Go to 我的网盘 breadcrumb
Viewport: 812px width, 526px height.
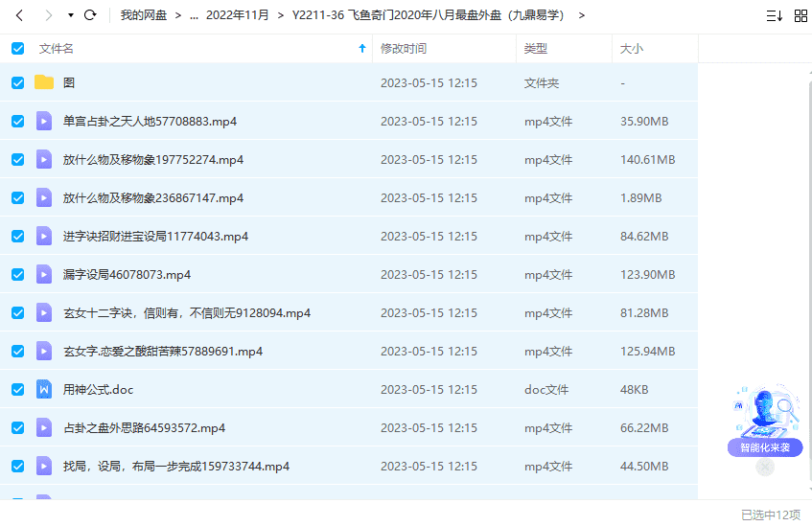144,15
